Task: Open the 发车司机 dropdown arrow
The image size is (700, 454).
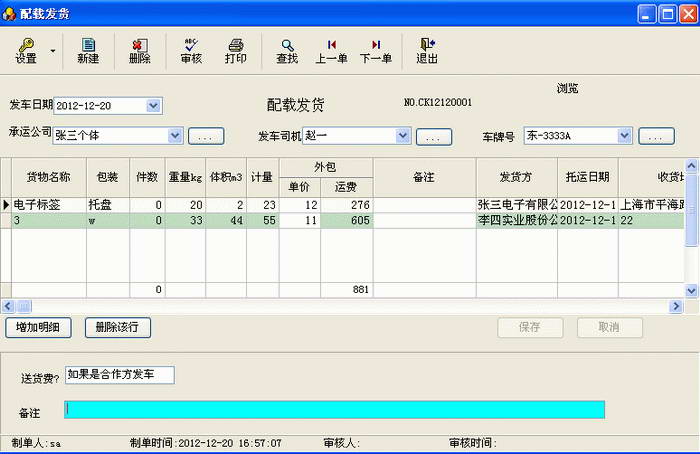Action: (403, 135)
